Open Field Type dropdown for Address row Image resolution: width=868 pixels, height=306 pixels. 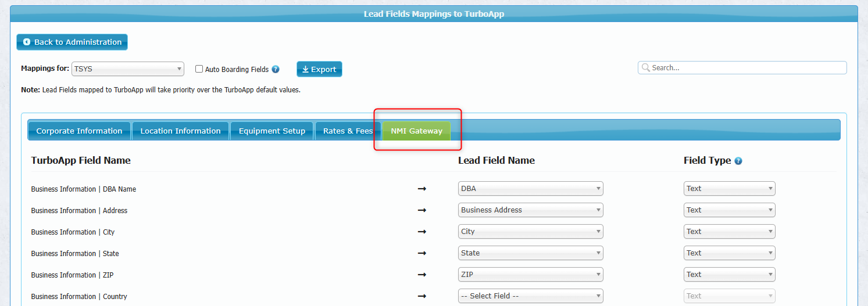coord(730,210)
